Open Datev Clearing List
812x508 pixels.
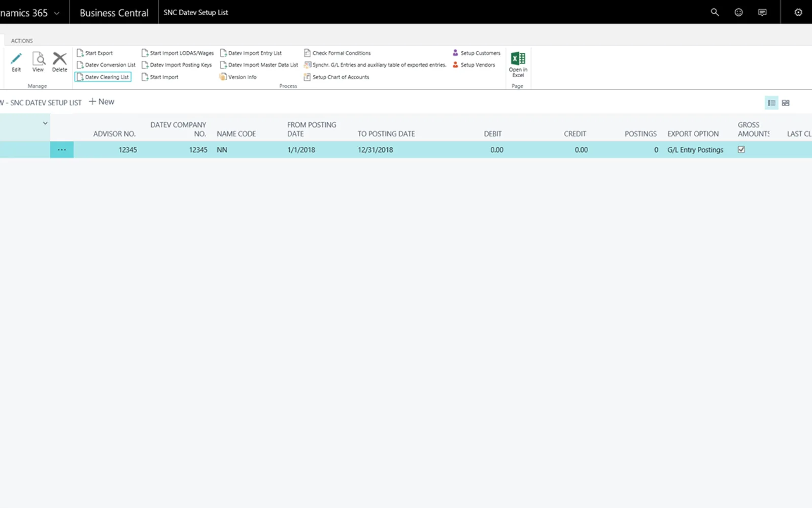pos(103,77)
